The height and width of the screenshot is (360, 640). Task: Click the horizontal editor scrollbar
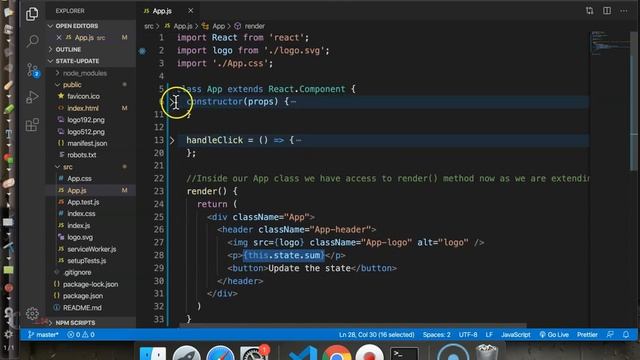[x=353, y=326]
